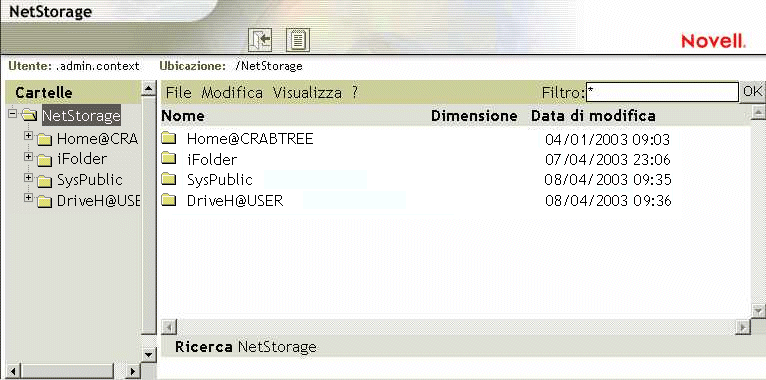Click folder icon of iFolder row
766x380 pixels.
pos(169,159)
